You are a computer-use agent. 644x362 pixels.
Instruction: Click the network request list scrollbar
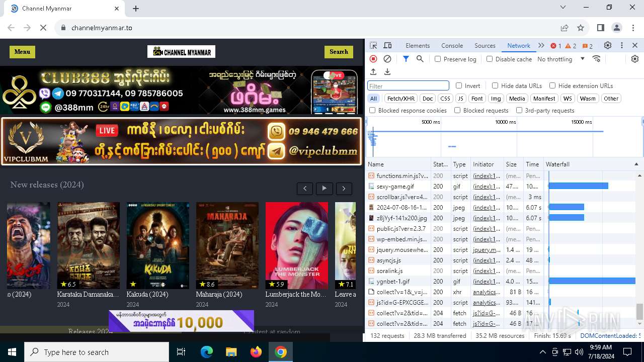point(640,311)
